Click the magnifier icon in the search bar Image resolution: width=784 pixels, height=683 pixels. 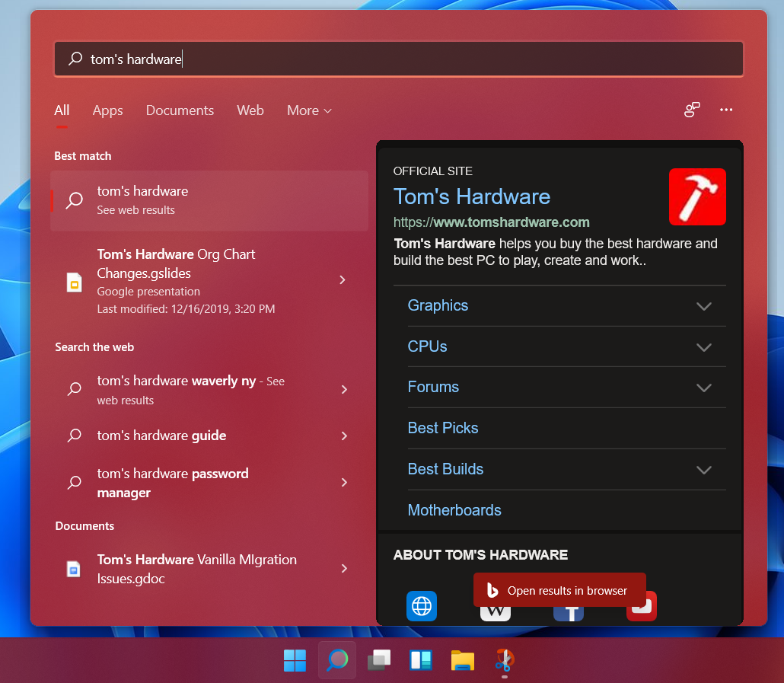click(x=75, y=59)
